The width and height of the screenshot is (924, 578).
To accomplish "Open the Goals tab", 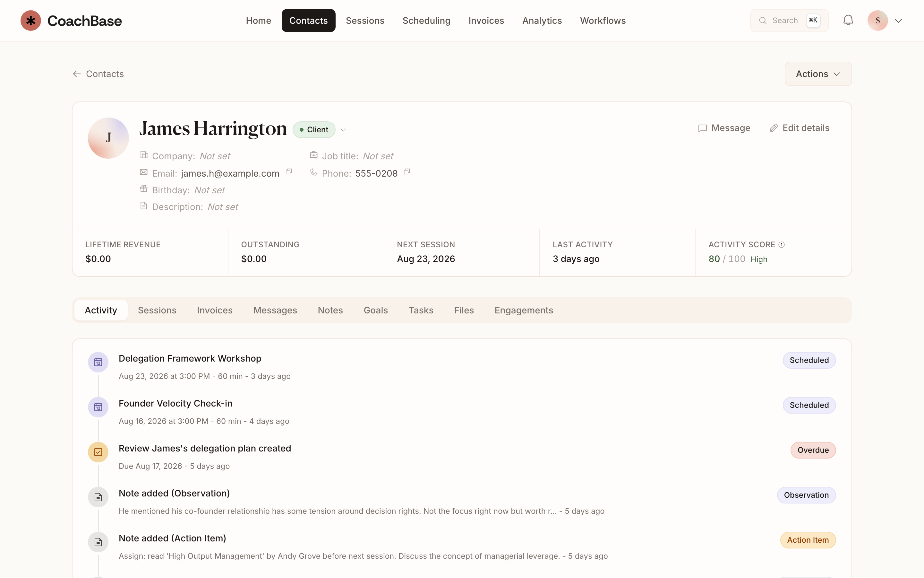I will (x=376, y=310).
